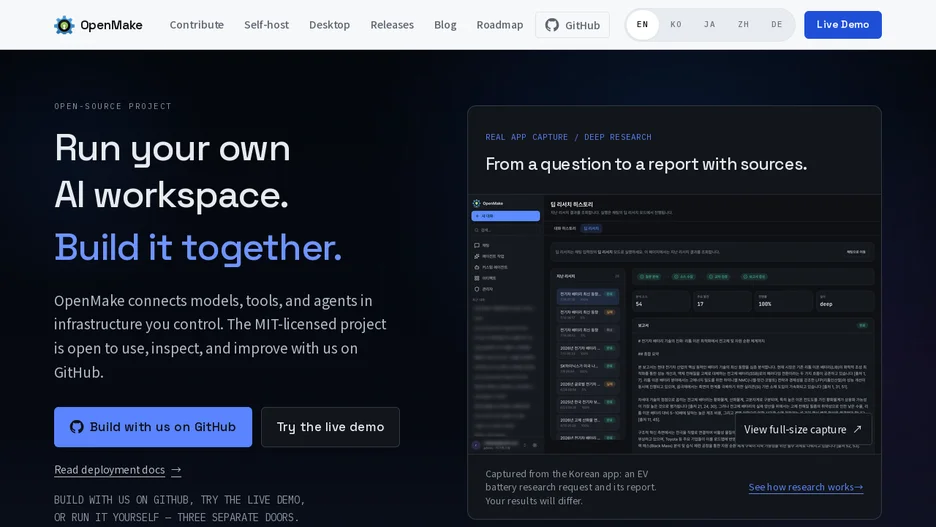Click Try the live demo button
936x527 pixels.
(330, 427)
